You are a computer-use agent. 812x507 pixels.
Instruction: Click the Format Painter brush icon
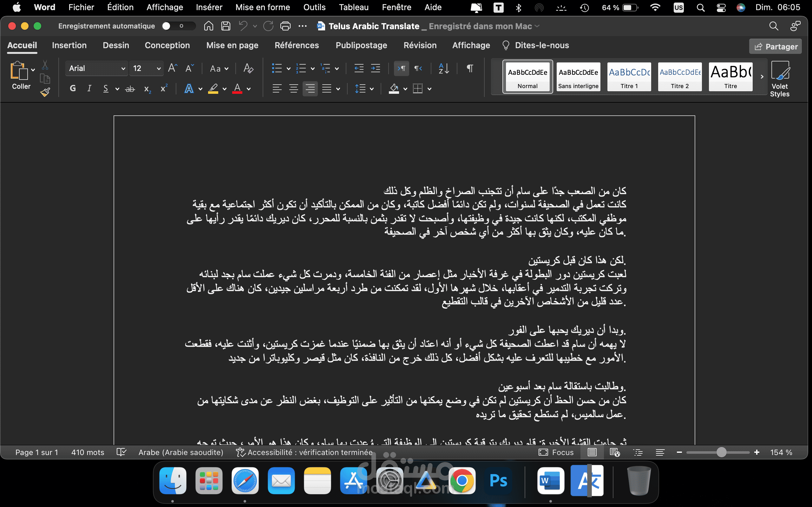(x=45, y=92)
